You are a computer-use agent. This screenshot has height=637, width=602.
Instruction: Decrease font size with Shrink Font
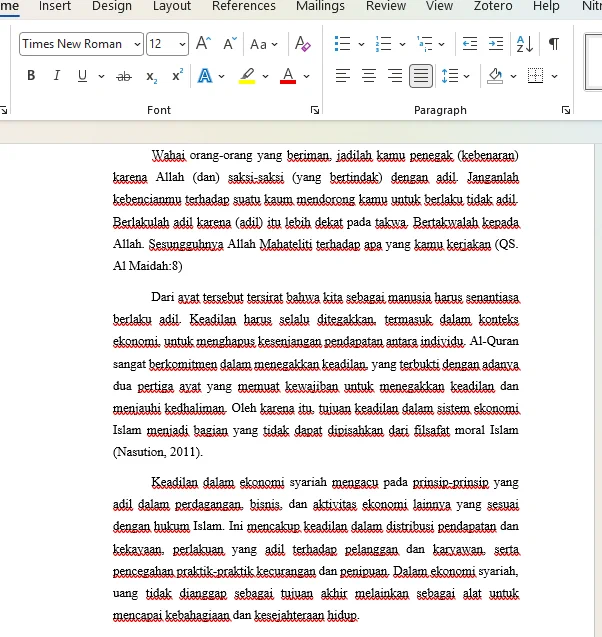tap(230, 43)
